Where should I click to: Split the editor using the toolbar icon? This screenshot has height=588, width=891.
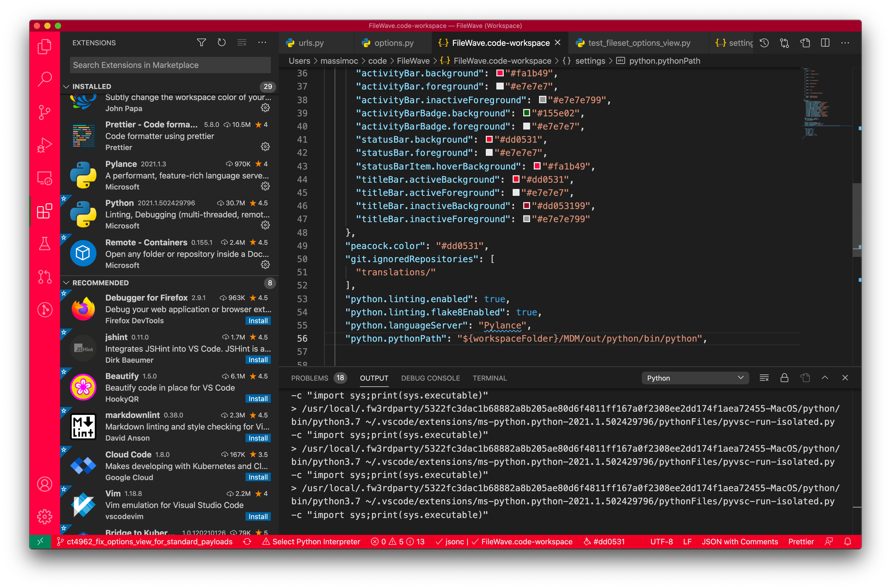825,43
